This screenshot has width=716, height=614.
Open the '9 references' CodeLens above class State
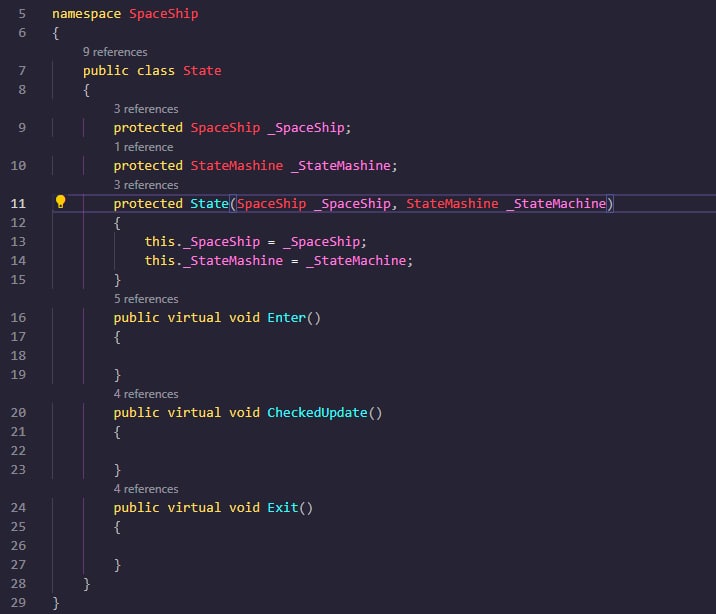tap(115, 52)
